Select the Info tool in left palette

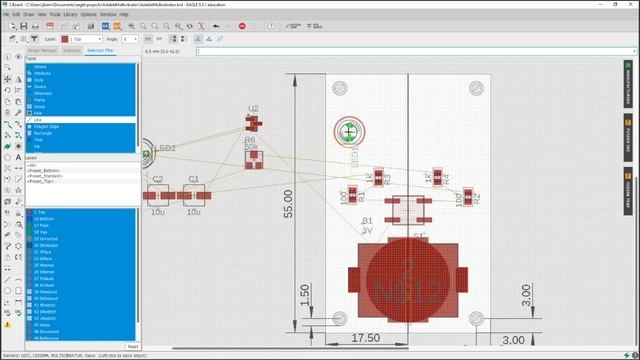pos(7,57)
